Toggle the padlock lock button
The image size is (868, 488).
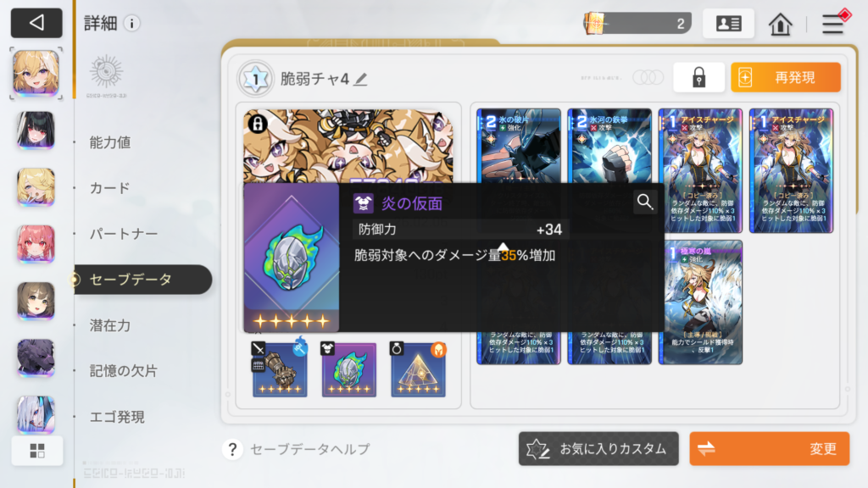click(698, 77)
